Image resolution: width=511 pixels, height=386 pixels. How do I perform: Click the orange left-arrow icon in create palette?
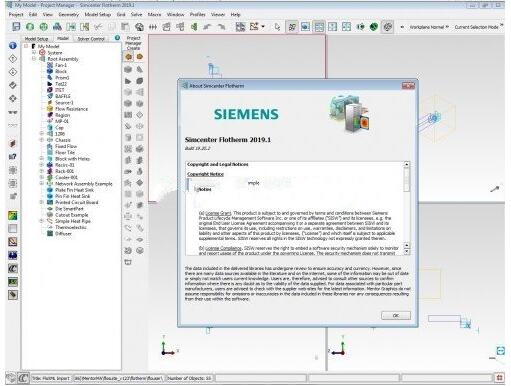coord(128,57)
